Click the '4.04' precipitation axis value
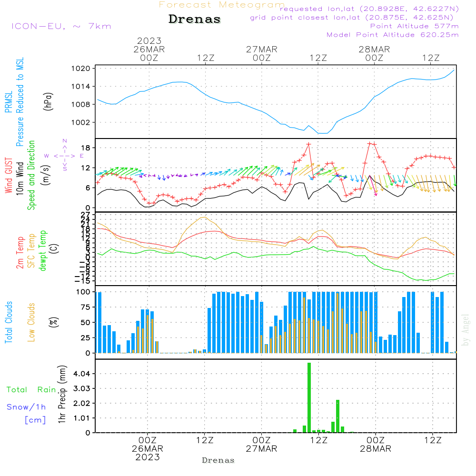This screenshot has width=476, height=476. (x=82, y=374)
